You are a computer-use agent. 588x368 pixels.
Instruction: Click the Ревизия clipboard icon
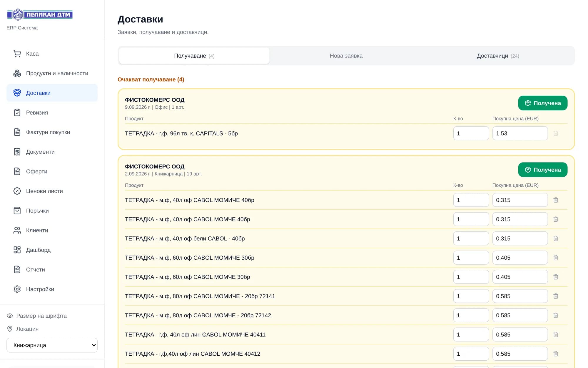click(17, 112)
